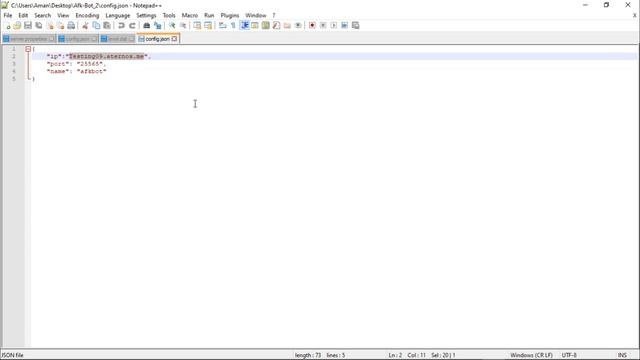This screenshot has height=360, width=640.
Task: Zoom out using the toolbar icon
Action: pos(183,26)
